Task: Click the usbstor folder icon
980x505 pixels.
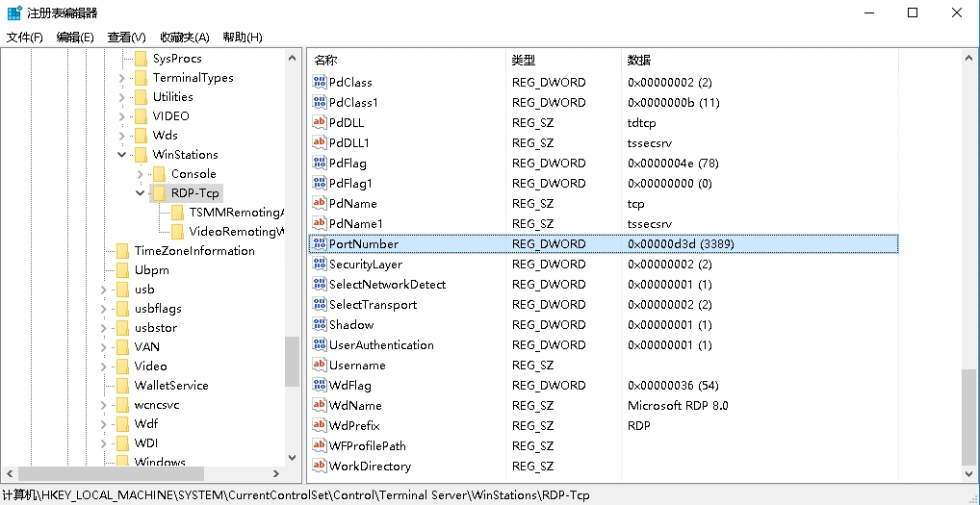Action: (x=122, y=328)
